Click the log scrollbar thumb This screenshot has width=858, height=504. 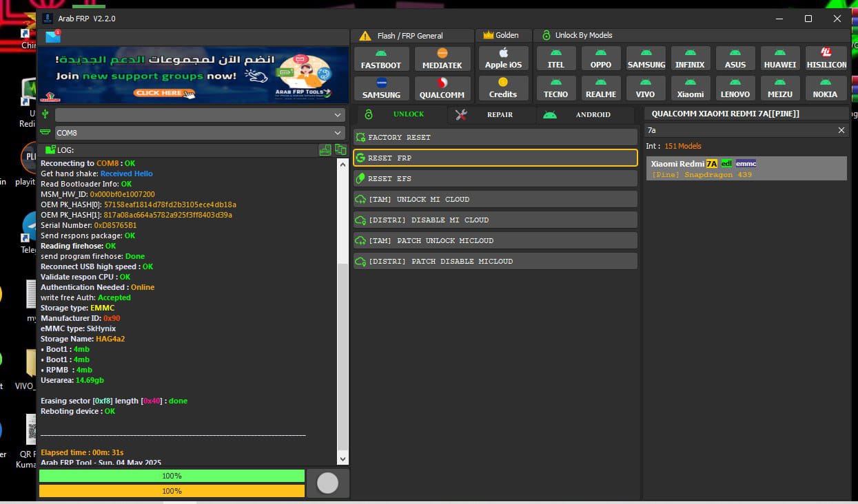click(343, 357)
